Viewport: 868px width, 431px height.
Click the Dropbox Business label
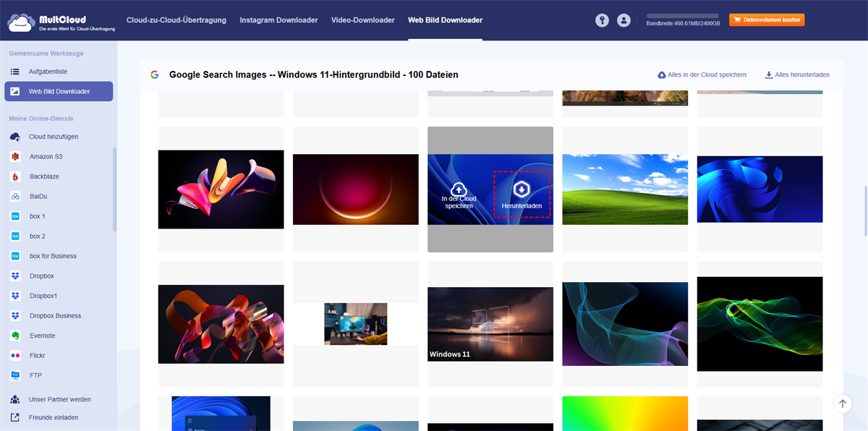tap(56, 315)
